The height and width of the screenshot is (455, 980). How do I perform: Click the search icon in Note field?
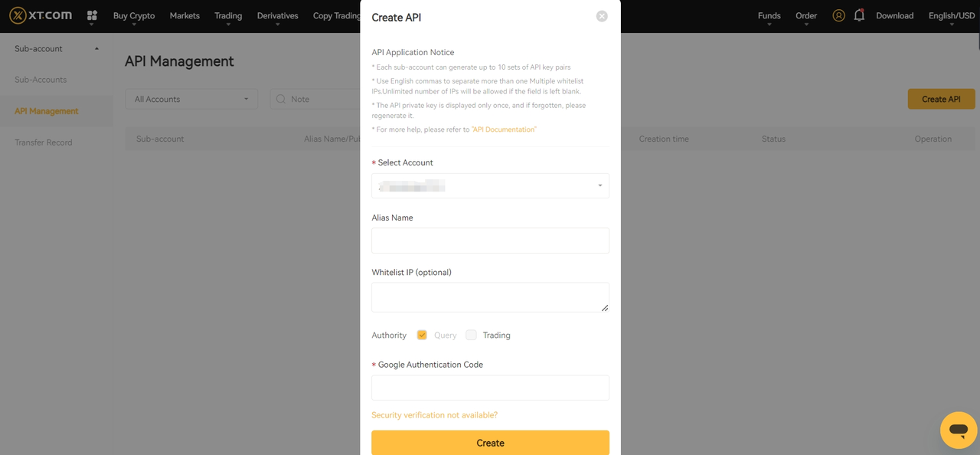281,99
